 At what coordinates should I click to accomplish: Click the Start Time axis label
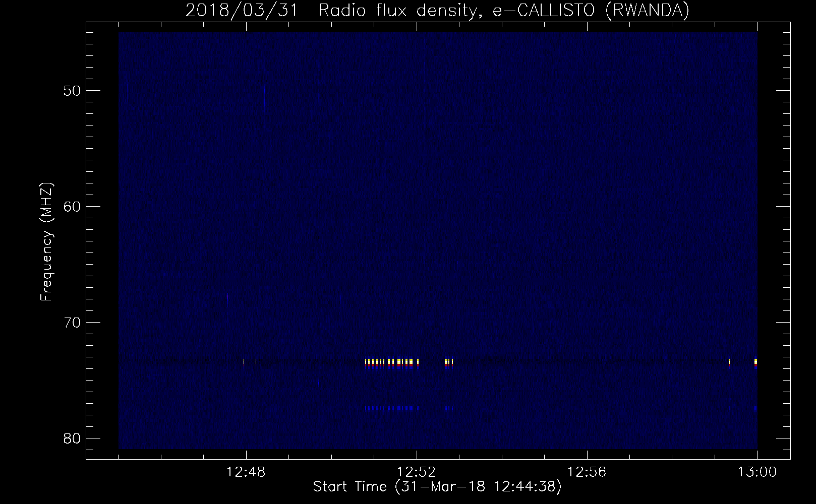click(437, 487)
